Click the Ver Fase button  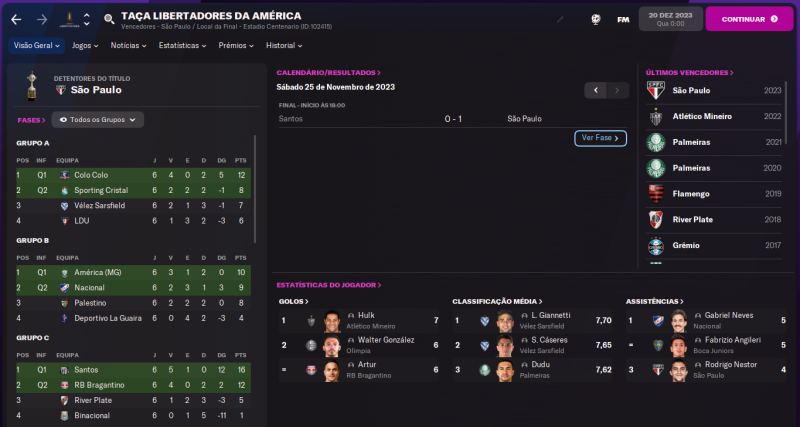[600, 138]
